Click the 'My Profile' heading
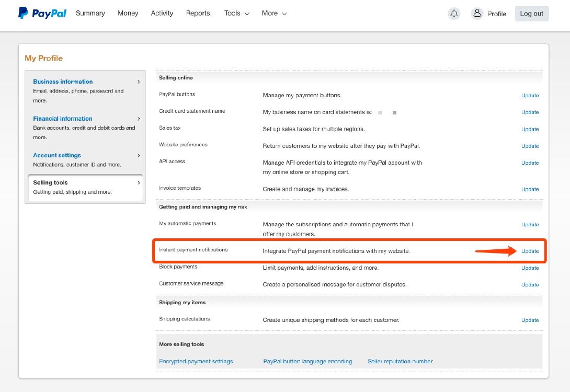 pyautogui.click(x=43, y=58)
